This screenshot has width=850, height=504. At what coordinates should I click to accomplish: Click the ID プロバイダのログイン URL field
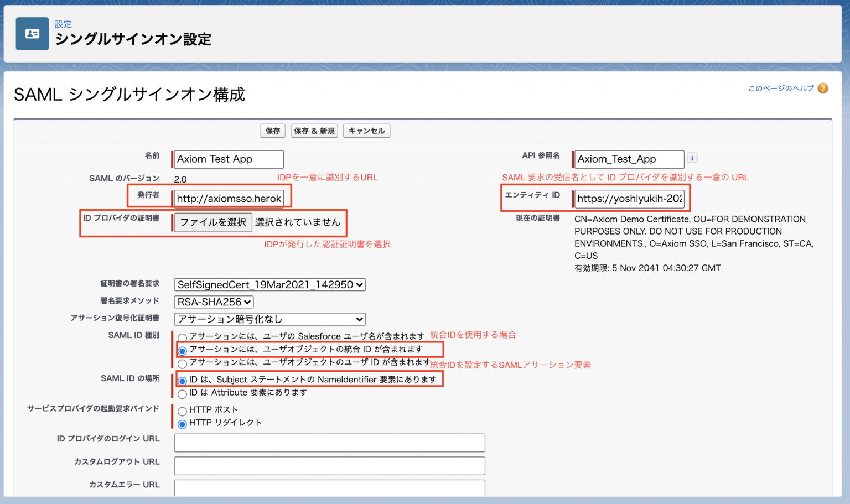[329, 443]
